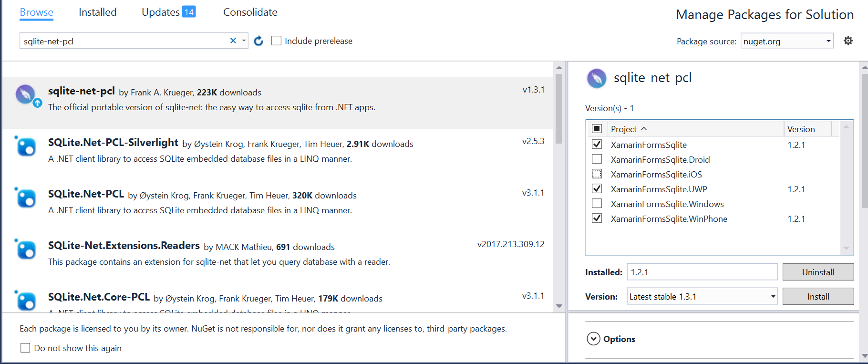Image resolution: width=868 pixels, height=364 pixels.
Task: Refresh the package search results
Action: coord(258,41)
